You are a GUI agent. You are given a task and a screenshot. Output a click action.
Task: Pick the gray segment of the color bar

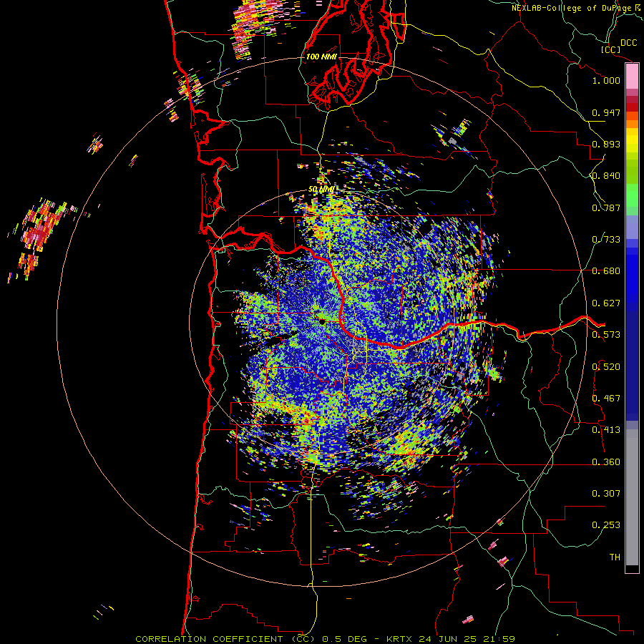click(x=632, y=497)
